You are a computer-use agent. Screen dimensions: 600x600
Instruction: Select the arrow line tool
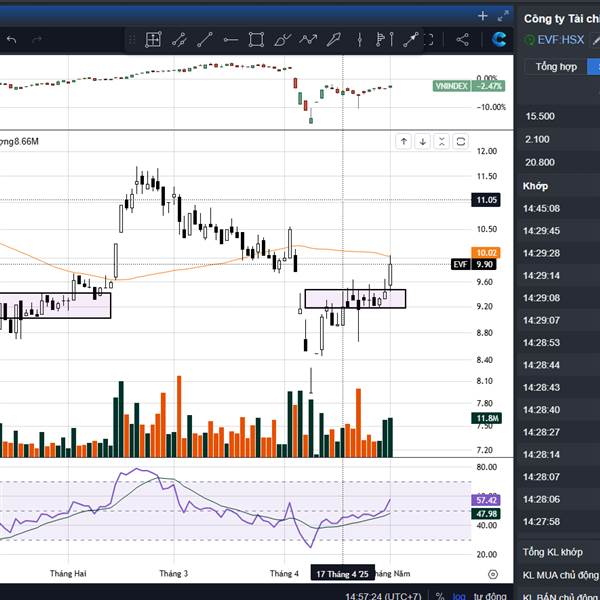tap(410, 39)
